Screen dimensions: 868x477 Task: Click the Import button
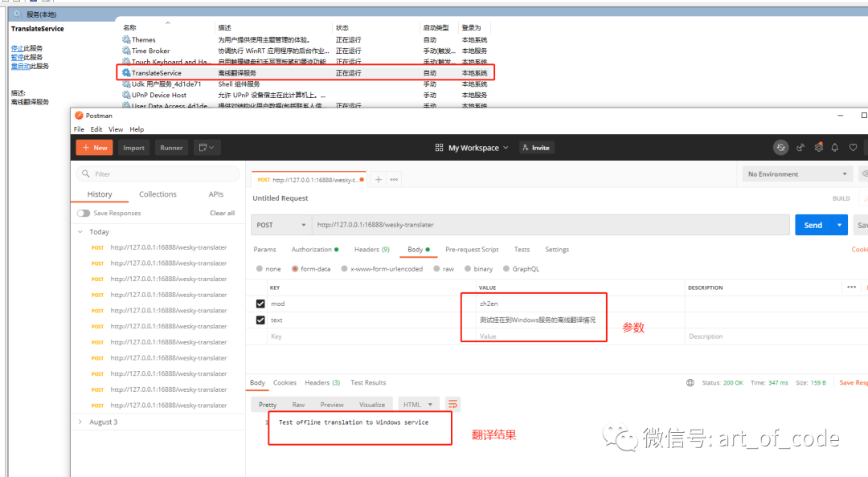[133, 148]
